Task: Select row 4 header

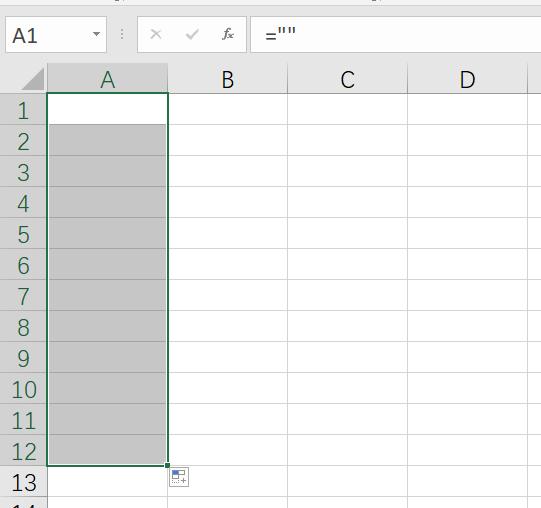Action: (x=23, y=202)
